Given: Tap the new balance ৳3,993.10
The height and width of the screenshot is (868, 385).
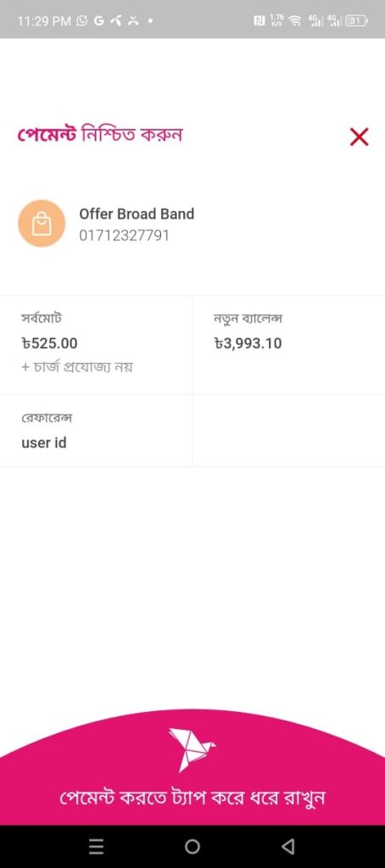Looking at the screenshot, I should point(248,344).
